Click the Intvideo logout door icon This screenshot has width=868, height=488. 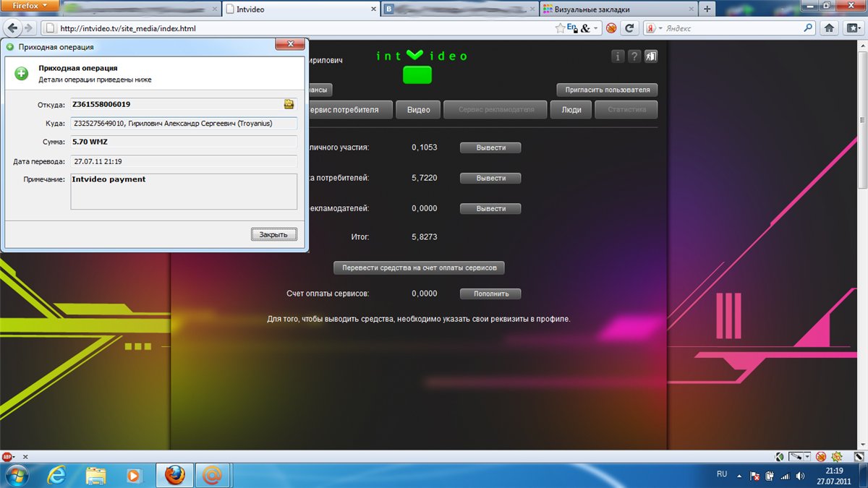click(x=650, y=56)
